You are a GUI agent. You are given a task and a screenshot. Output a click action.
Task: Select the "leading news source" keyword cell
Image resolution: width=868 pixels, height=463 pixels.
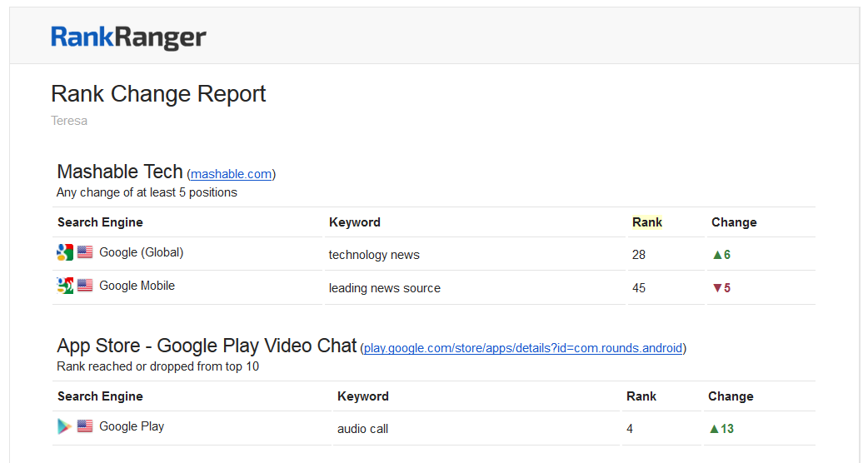(x=384, y=288)
